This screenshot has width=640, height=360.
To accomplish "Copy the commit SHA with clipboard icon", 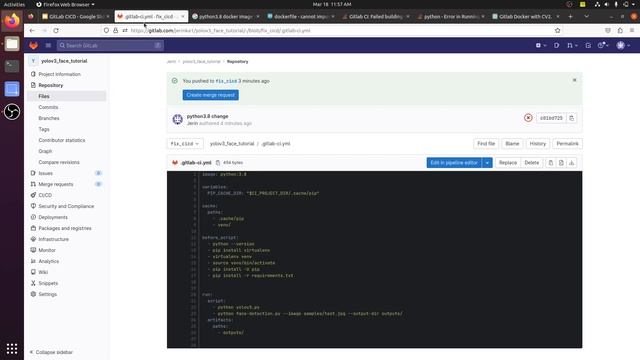I will tap(571, 118).
